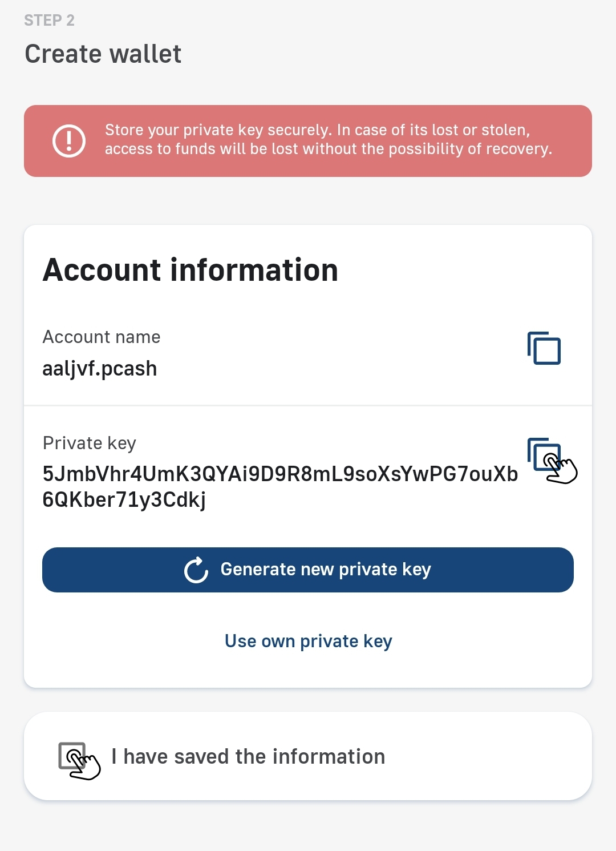Check the saved information checkbox
The image size is (616, 851).
click(x=72, y=757)
